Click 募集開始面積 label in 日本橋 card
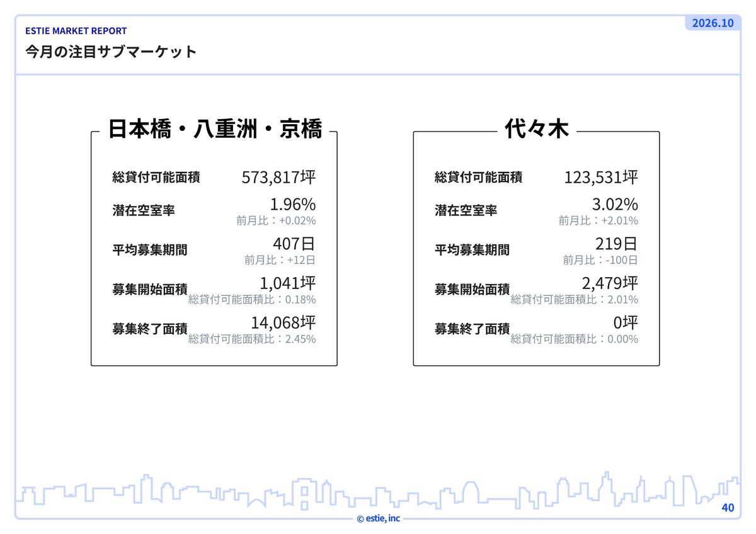This screenshot has height=534, width=756. [x=150, y=290]
